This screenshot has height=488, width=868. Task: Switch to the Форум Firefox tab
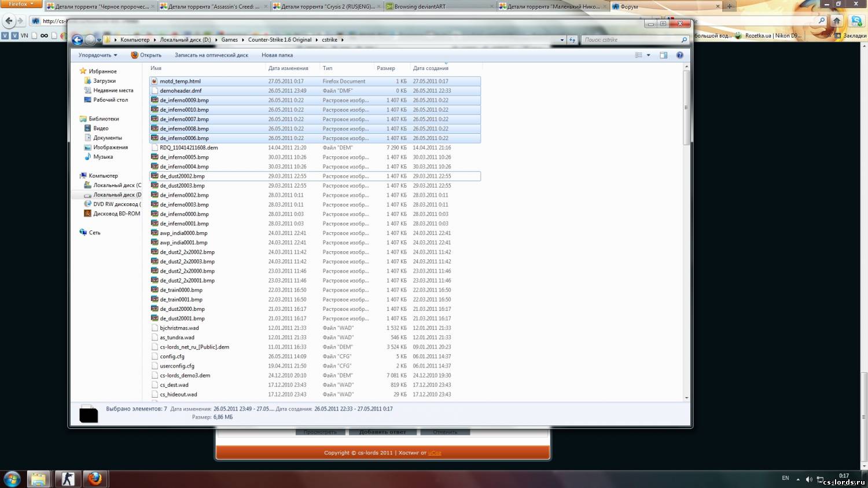click(x=666, y=6)
